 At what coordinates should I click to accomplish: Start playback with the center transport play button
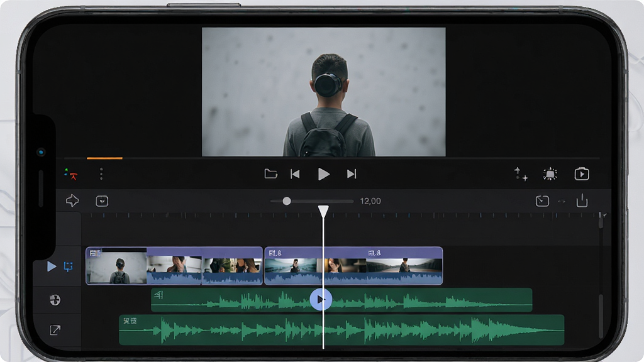[x=324, y=175]
